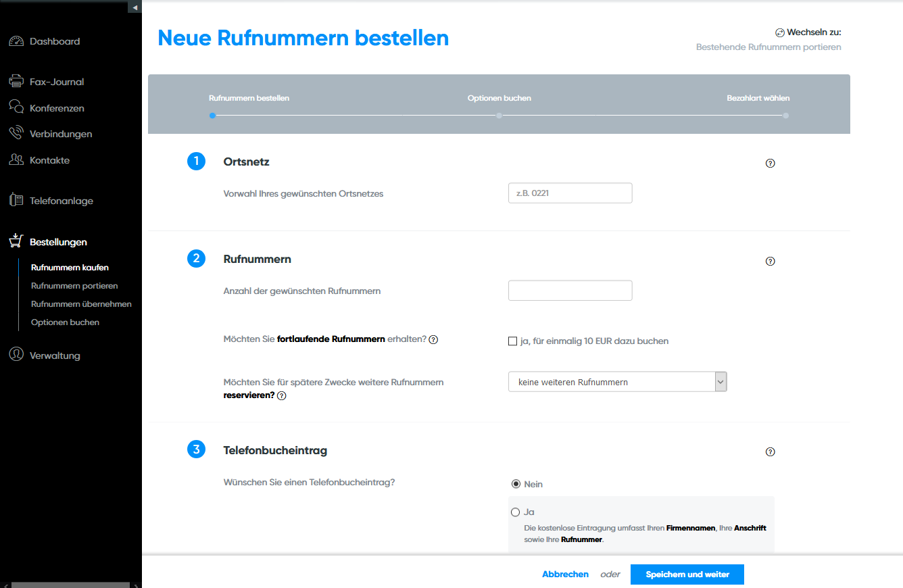Click the Verwaltung user icon
The width and height of the screenshot is (903, 588).
16,355
